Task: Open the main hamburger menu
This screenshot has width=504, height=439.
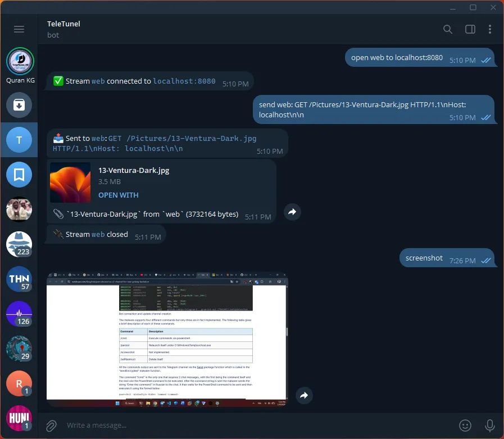Action: tap(19, 29)
